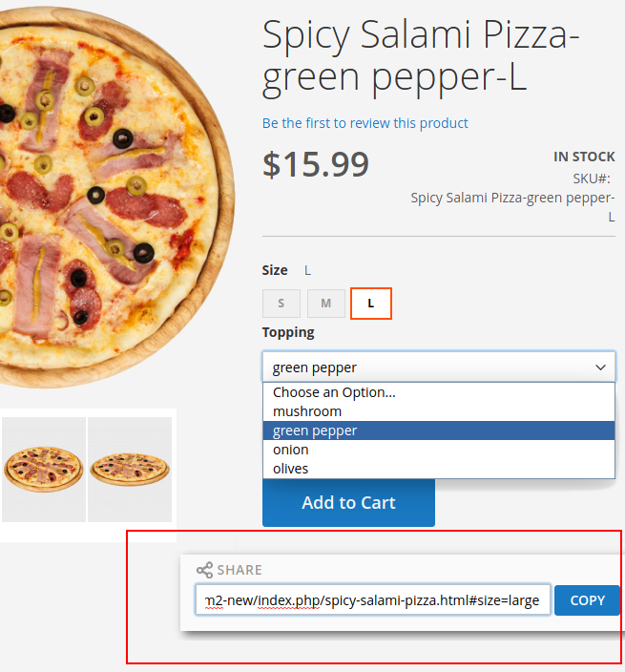The height and width of the screenshot is (672, 625).
Task: Click the Add to Cart button
Action: pyautogui.click(x=348, y=502)
